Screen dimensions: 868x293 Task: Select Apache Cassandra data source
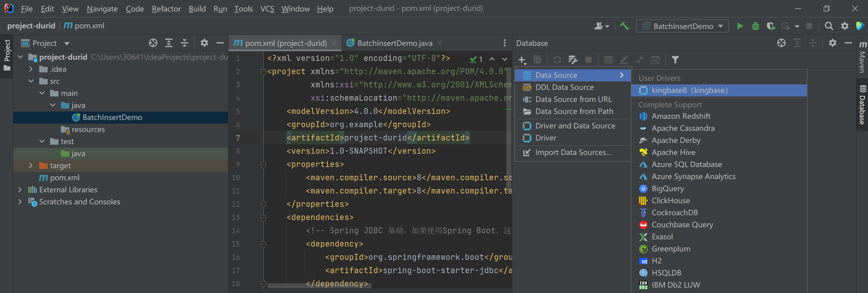[719, 128]
